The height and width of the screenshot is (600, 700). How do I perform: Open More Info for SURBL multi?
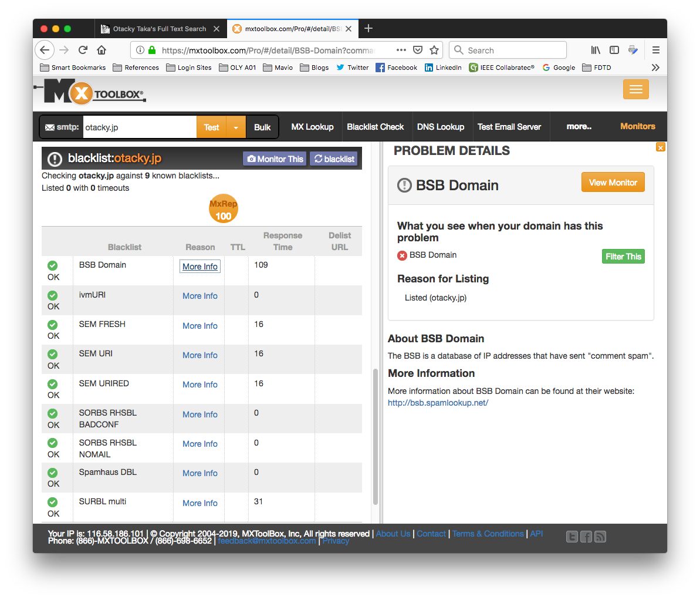(x=199, y=503)
